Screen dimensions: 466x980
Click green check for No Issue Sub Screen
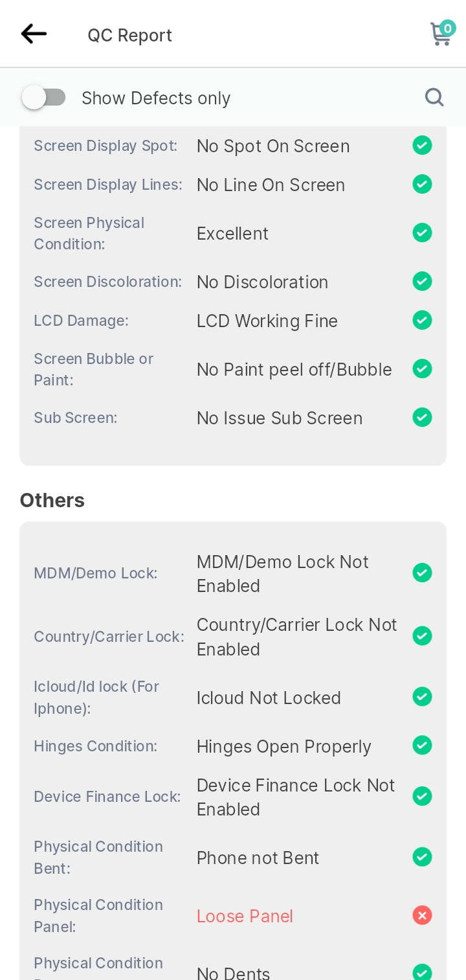(x=422, y=417)
